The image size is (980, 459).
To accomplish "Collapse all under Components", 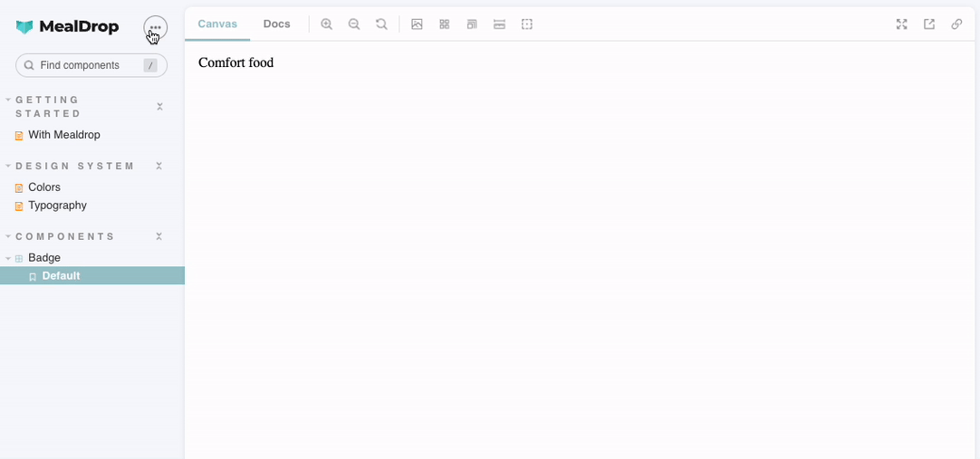I will pyautogui.click(x=159, y=236).
